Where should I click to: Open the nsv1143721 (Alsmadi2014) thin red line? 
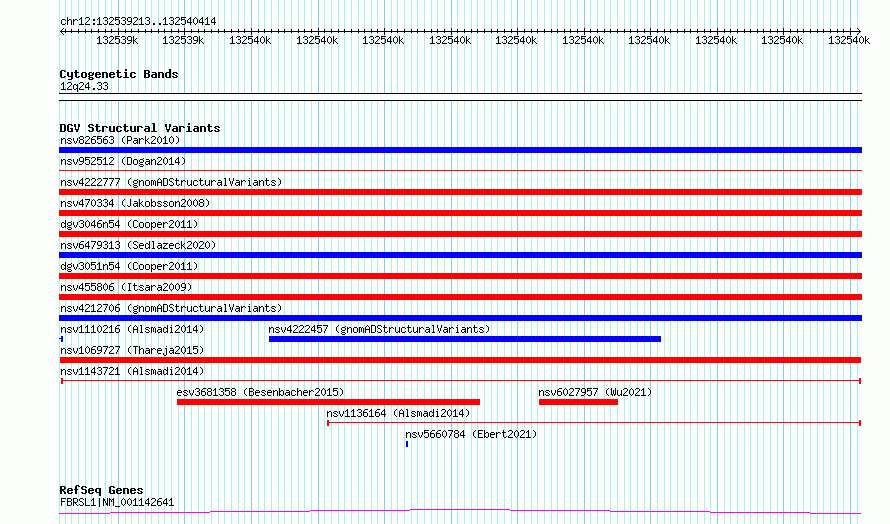[x=461, y=381]
